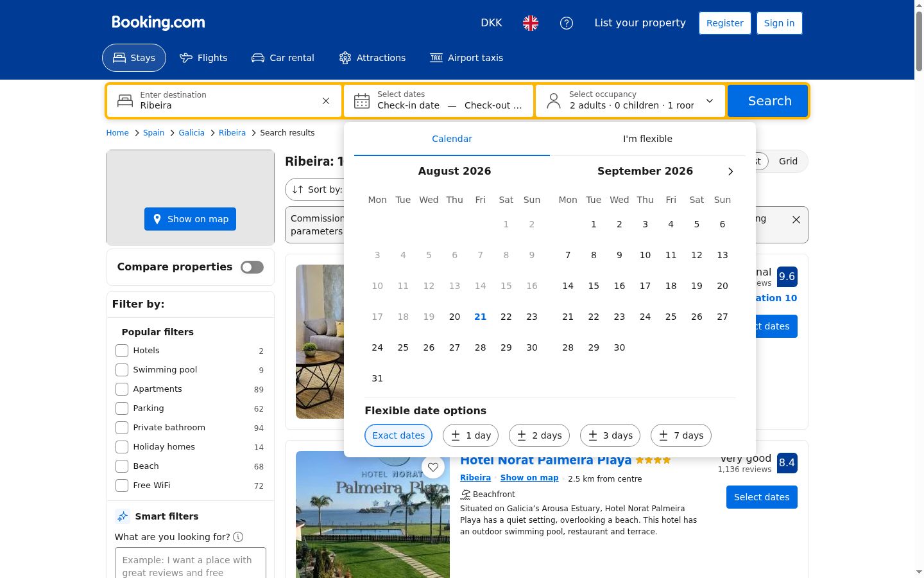This screenshot has height=578, width=924.
Task: Select plus-minus 2 days option
Action: [540, 435]
